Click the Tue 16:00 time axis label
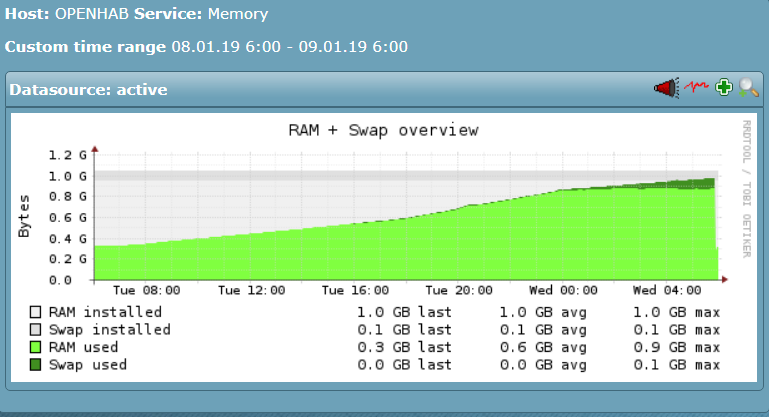This screenshot has width=769, height=417. (353, 290)
